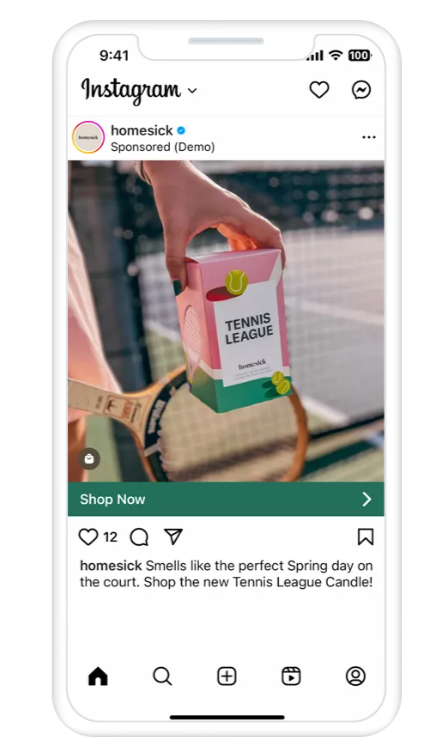Image resolution: width=432 pixels, height=742 pixels.
Task: Open Search tab with magnifier icon
Action: click(x=162, y=676)
